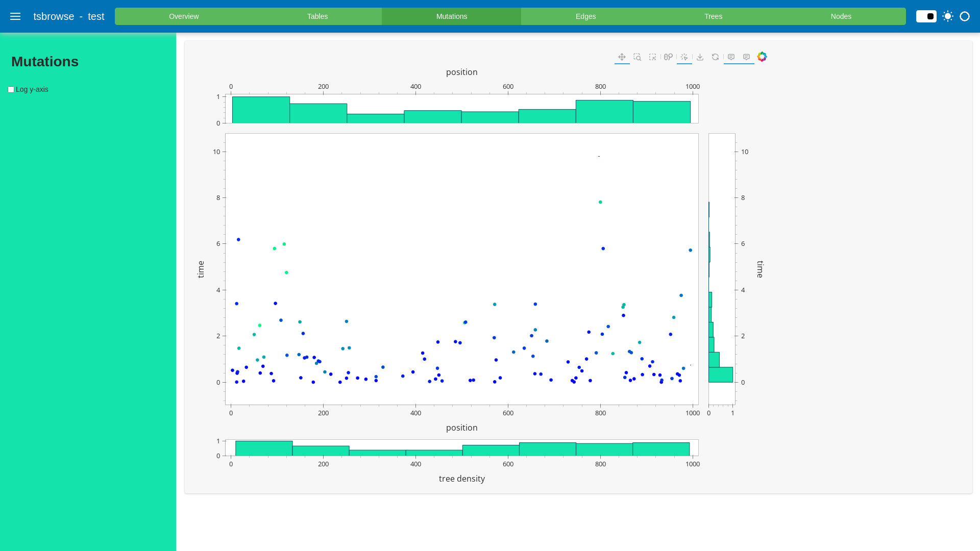Click the sun light-mode icon
Image resolution: width=980 pixels, height=551 pixels.
(x=948, y=16)
